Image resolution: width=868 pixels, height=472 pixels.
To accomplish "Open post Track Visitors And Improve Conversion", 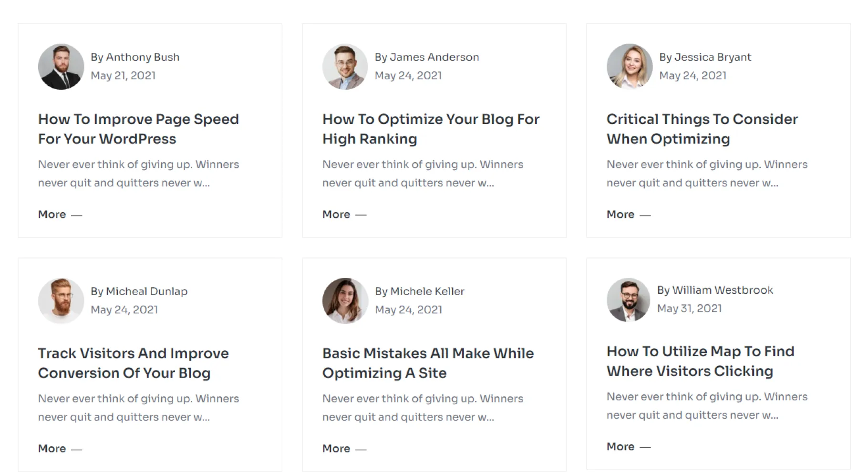I will coord(134,363).
